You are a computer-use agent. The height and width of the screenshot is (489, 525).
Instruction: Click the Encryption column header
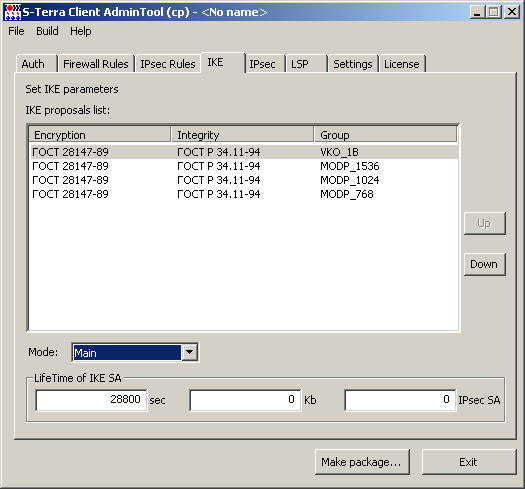tap(100, 135)
